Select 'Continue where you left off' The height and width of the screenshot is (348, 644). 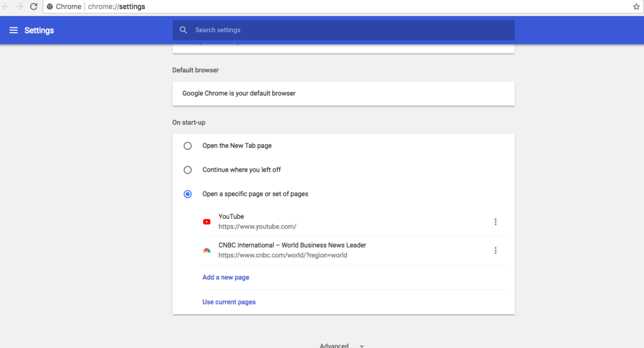point(187,169)
